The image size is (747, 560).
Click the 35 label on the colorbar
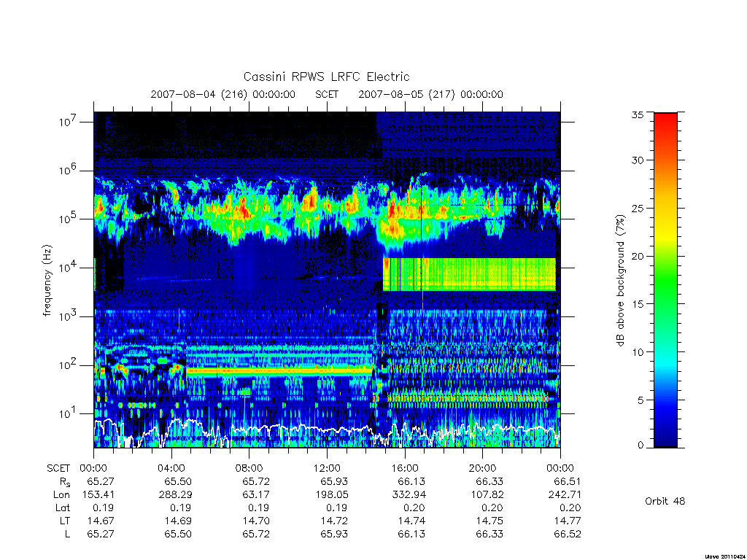[637, 114]
